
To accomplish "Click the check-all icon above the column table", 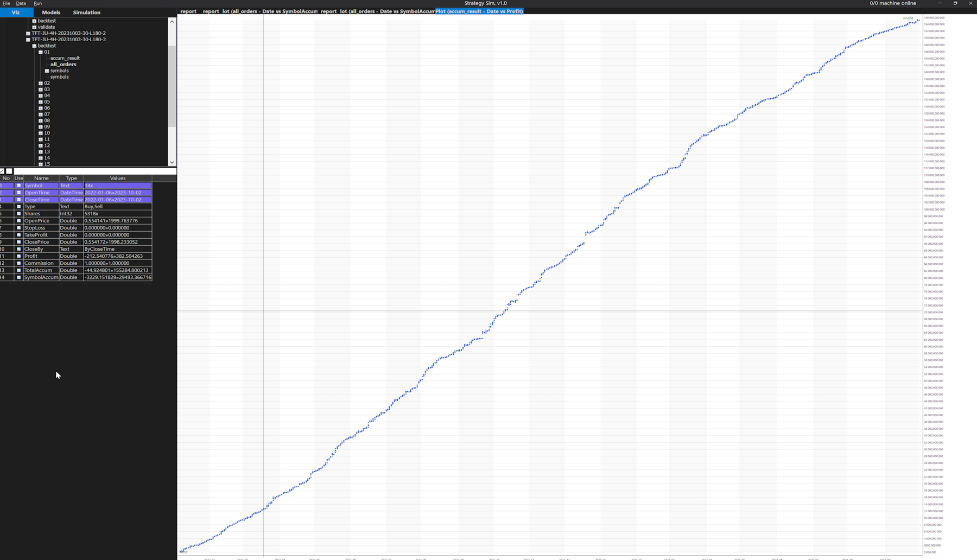I will tap(2, 171).
